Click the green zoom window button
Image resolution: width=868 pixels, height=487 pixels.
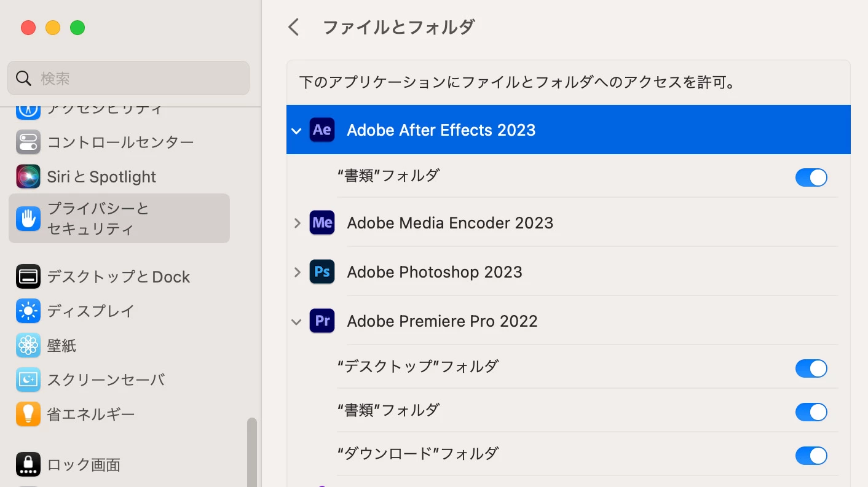[77, 28]
